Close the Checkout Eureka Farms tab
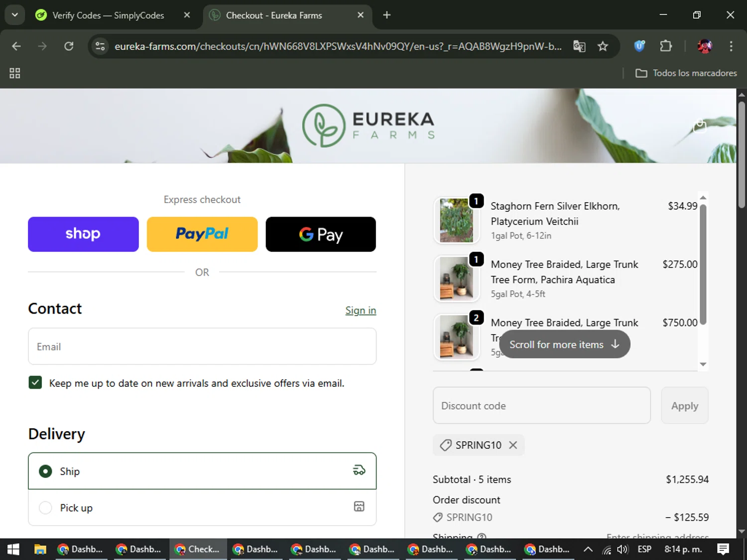 (x=361, y=15)
